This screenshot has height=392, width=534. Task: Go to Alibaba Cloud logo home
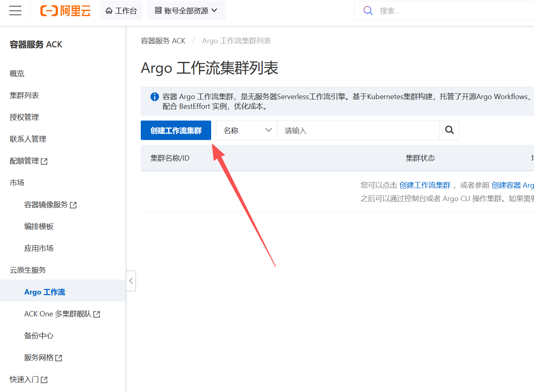click(x=65, y=11)
